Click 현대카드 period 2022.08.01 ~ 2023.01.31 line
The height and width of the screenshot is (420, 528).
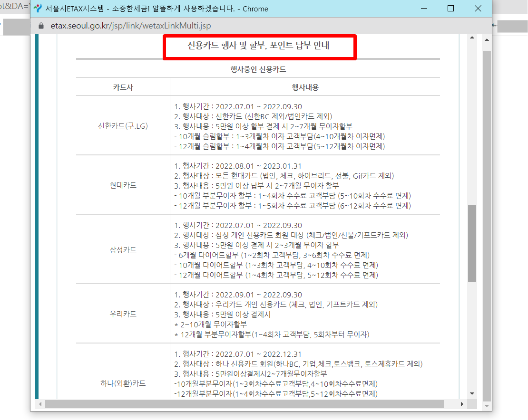238,166
